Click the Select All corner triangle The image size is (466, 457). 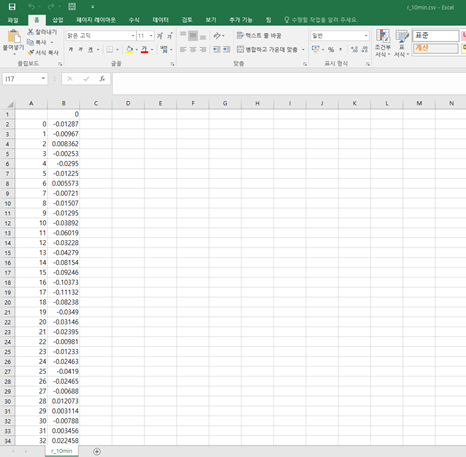tap(9, 104)
